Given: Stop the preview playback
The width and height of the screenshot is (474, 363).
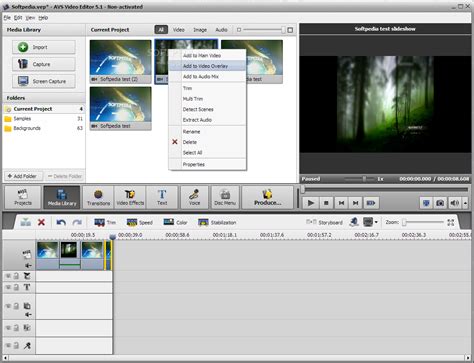Looking at the screenshot, I should (326, 203).
